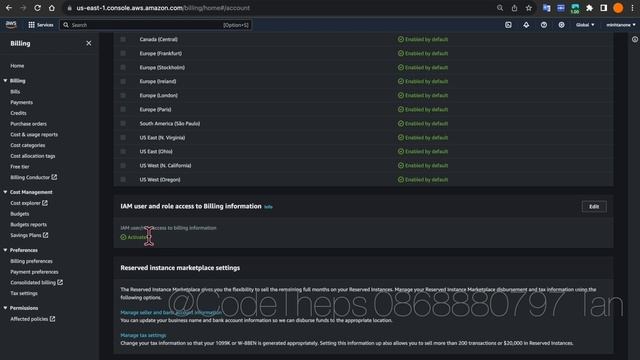Select the Europe (Paris) checkbox
This screenshot has width=640, height=360.
pos(123,109)
